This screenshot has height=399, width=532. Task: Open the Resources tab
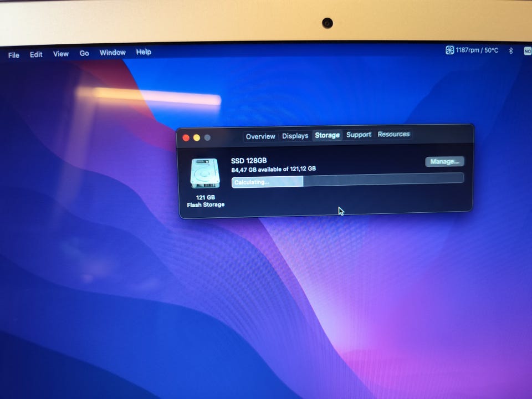[393, 134]
